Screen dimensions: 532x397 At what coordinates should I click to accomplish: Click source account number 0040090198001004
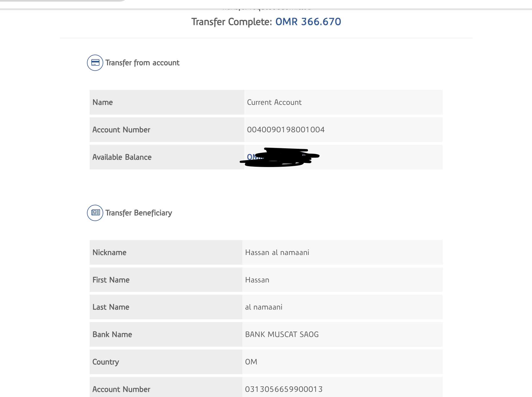point(286,130)
